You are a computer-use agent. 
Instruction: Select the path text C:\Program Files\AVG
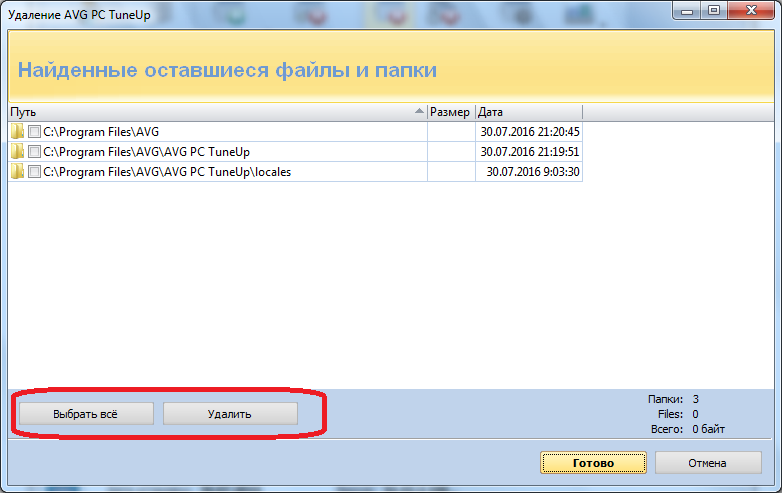(x=101, y=132)
